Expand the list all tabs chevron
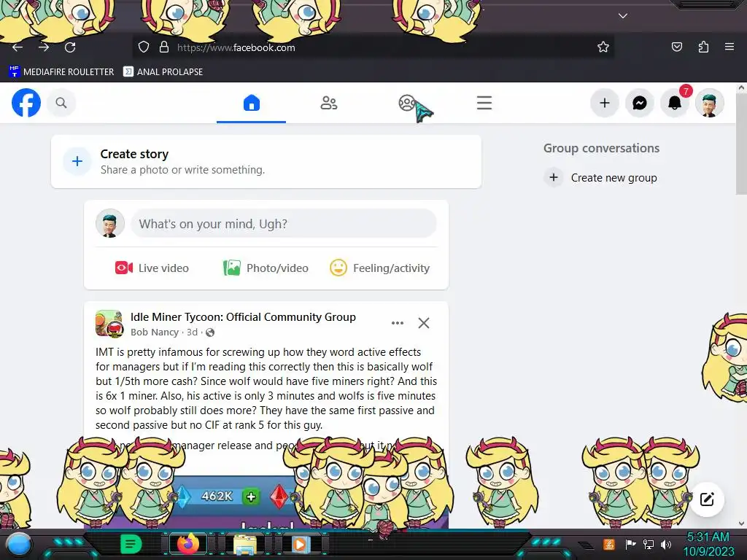Screen dimensions: 747x560 click(x=623, y=16)
